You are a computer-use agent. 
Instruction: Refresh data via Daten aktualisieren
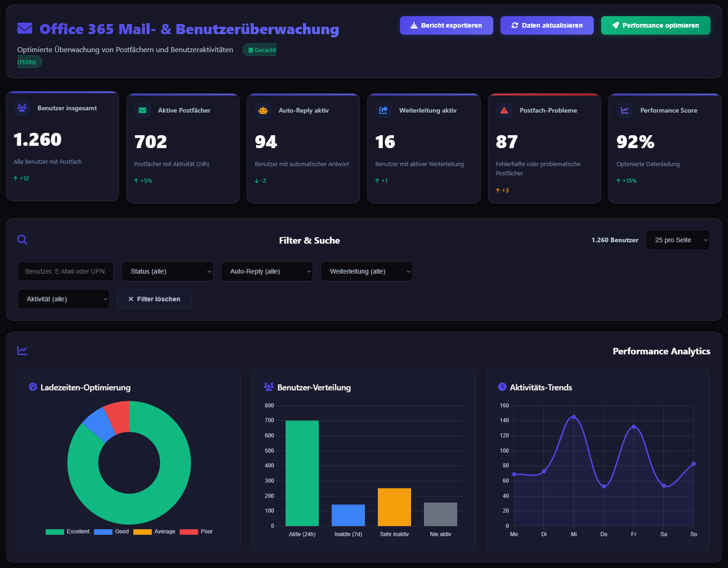(x=547, y=25)
